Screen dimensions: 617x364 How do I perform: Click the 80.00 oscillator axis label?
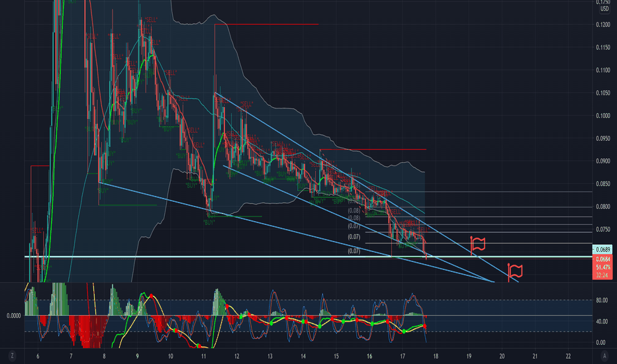(602, 300)
